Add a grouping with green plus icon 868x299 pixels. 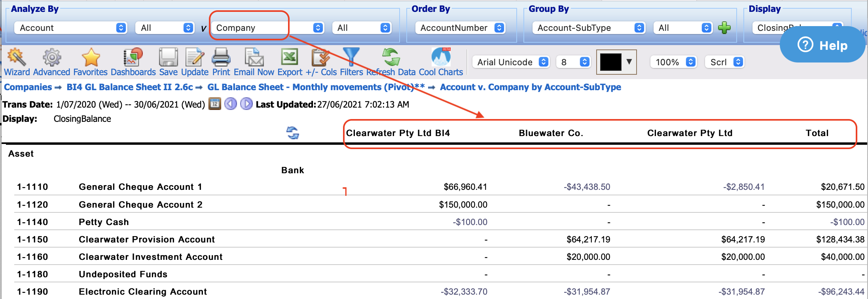724,28
